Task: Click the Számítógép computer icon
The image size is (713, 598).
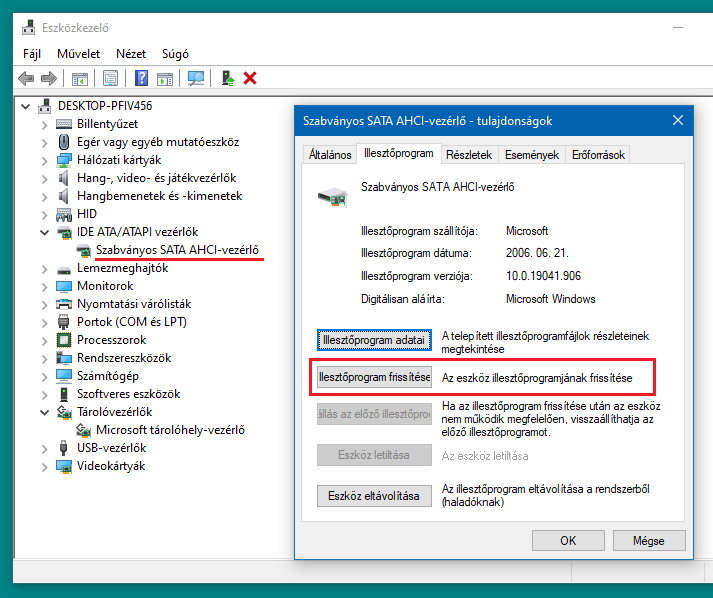Action: [x=64, y=376]
